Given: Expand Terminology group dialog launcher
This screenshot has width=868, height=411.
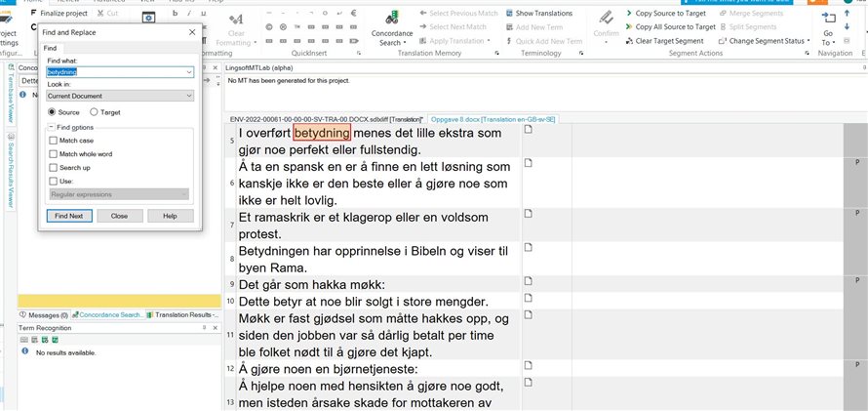Looking at the screenshot, I should 581,53.
